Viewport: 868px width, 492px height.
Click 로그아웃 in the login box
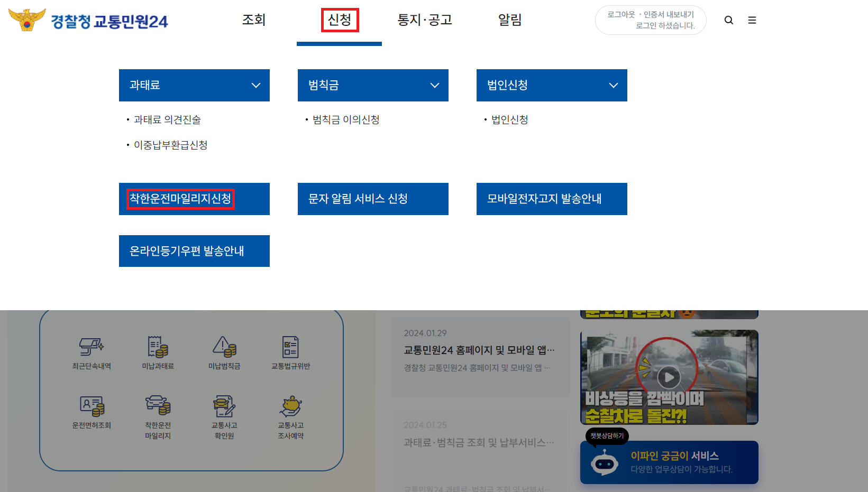[621, 15]
